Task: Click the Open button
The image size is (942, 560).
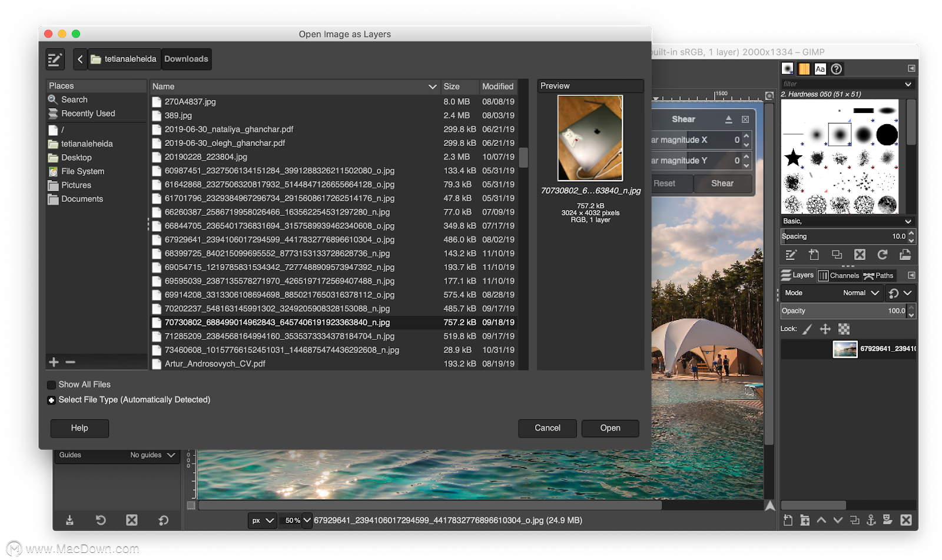Action: [610, 428]
